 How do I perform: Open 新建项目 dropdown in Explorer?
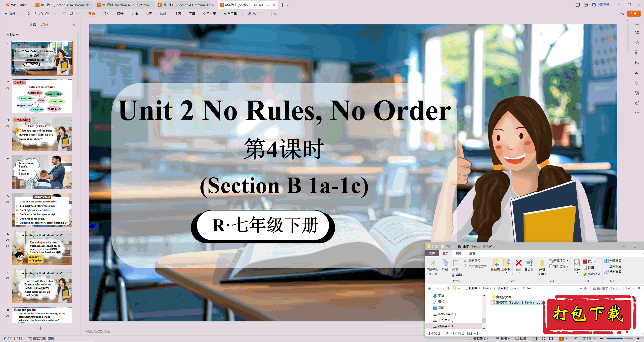(x=558, y=261)
